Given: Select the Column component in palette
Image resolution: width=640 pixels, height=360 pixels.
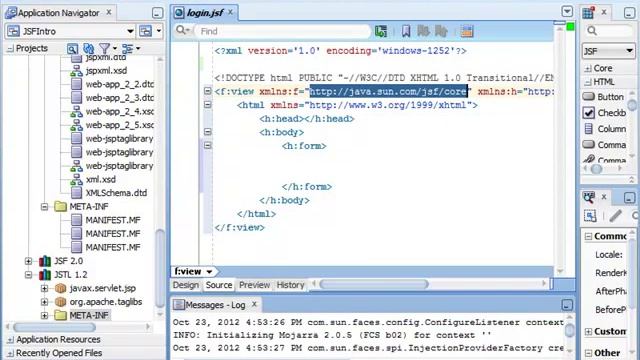Looking at the screenshot, I should click(604, 129).
